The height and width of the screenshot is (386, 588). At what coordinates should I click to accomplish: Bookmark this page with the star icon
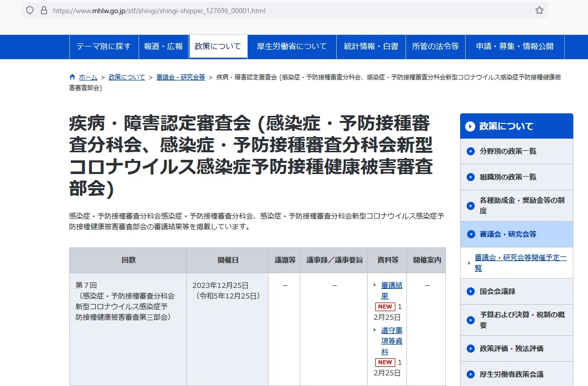(539, 11)
